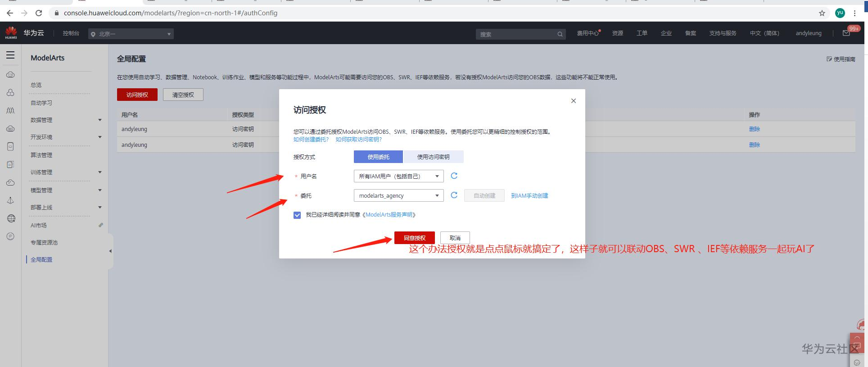Go back using the browser back arrow
Screen dimensions: 868x367
pyautogui.click(x=10, y=13)
